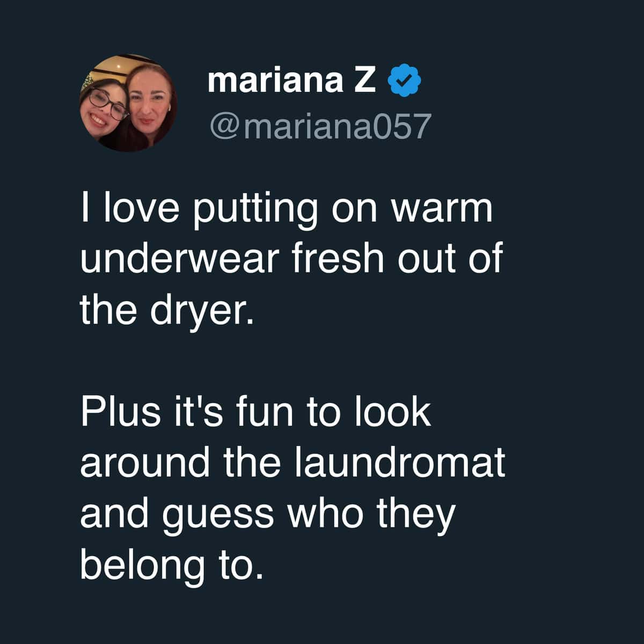Click the line "Plus it's fun to look"

tap(255, 412)
